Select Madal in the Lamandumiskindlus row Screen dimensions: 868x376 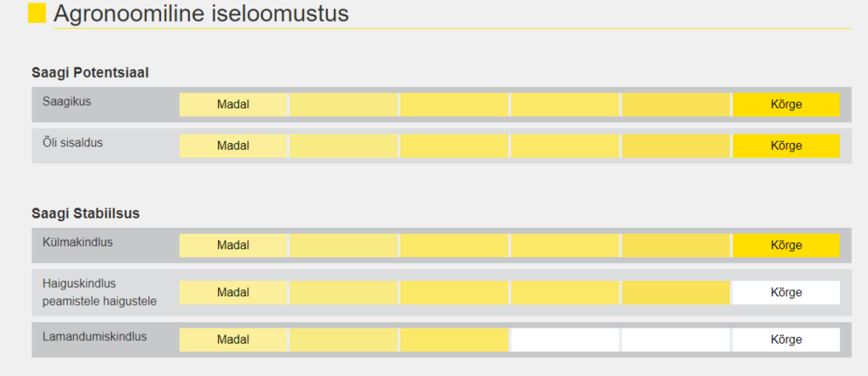click(233, 340)
